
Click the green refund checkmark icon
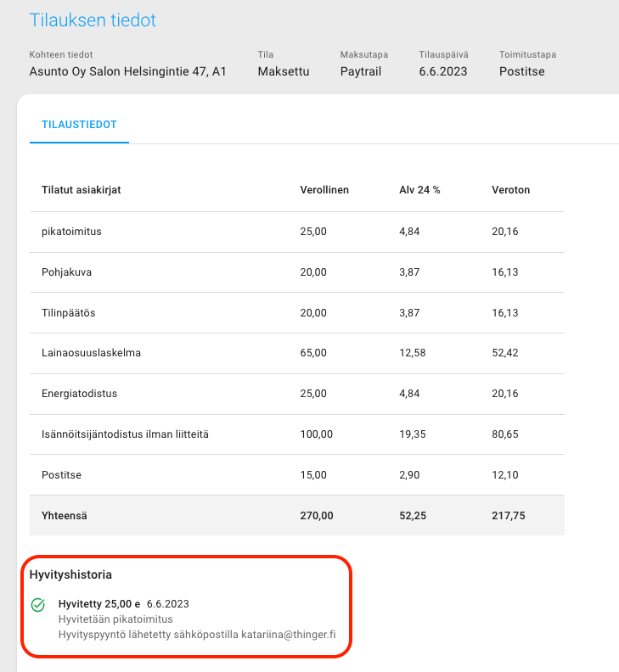(x=38, y=605)
